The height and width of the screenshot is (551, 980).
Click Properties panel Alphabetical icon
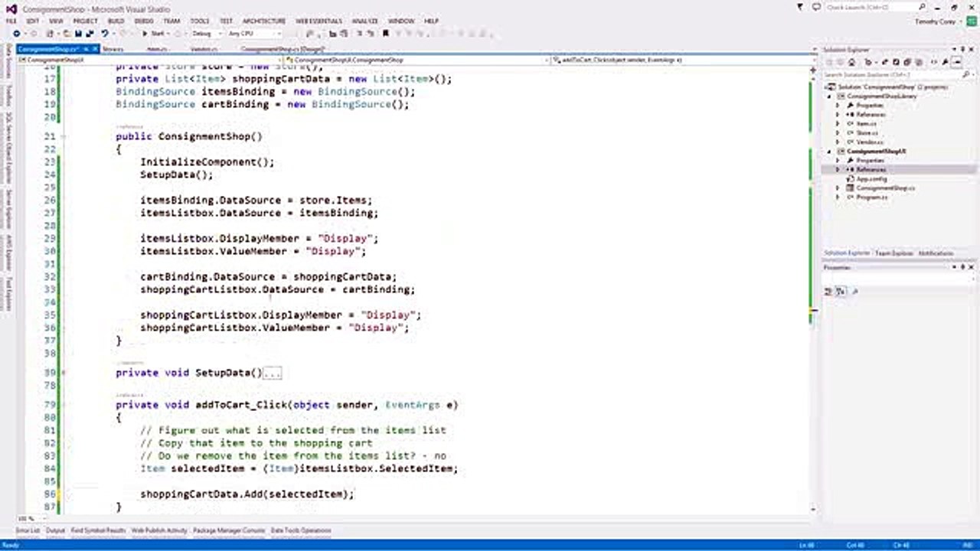pos(840,292)
